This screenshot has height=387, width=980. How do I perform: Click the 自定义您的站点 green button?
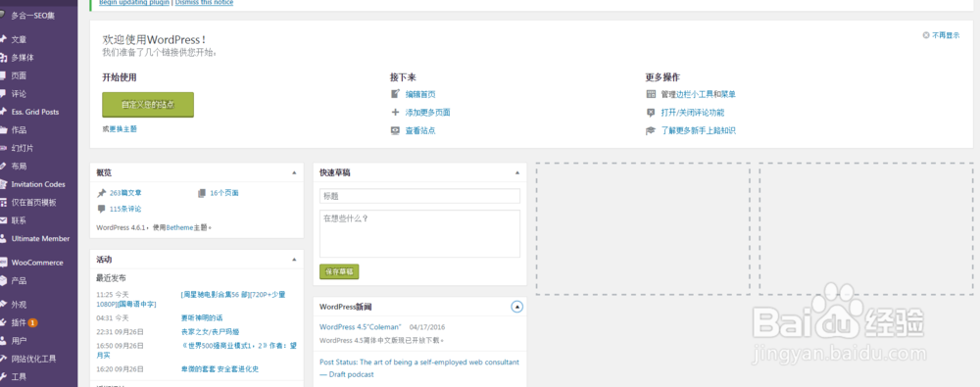(148, 105)
